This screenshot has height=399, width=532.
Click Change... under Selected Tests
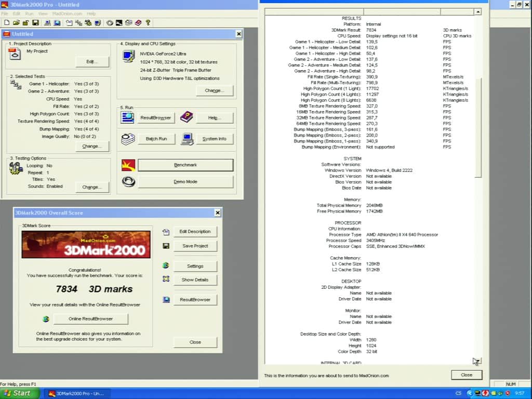[x=92, y=146]
